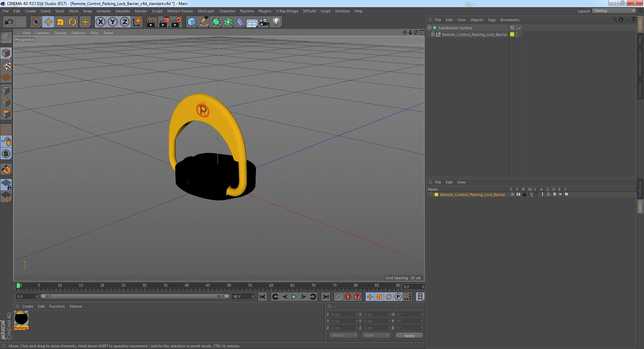644x349 pixels.
Task: Go to start of animation
Action: tap(263, 297)
